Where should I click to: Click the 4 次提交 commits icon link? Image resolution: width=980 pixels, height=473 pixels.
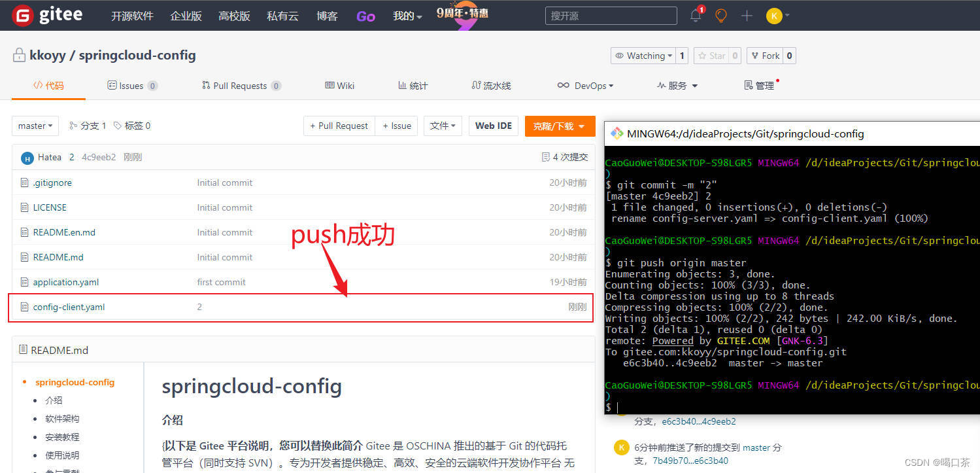pos(565,157)
